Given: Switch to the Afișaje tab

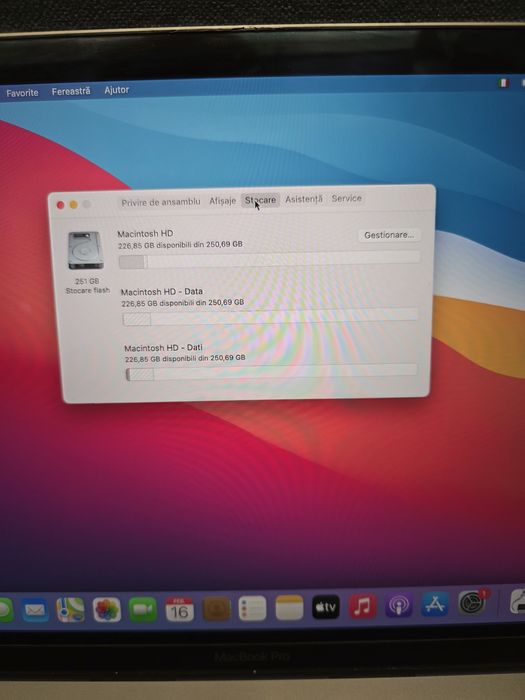Looking at the screenshot, I should pos(222,201).
